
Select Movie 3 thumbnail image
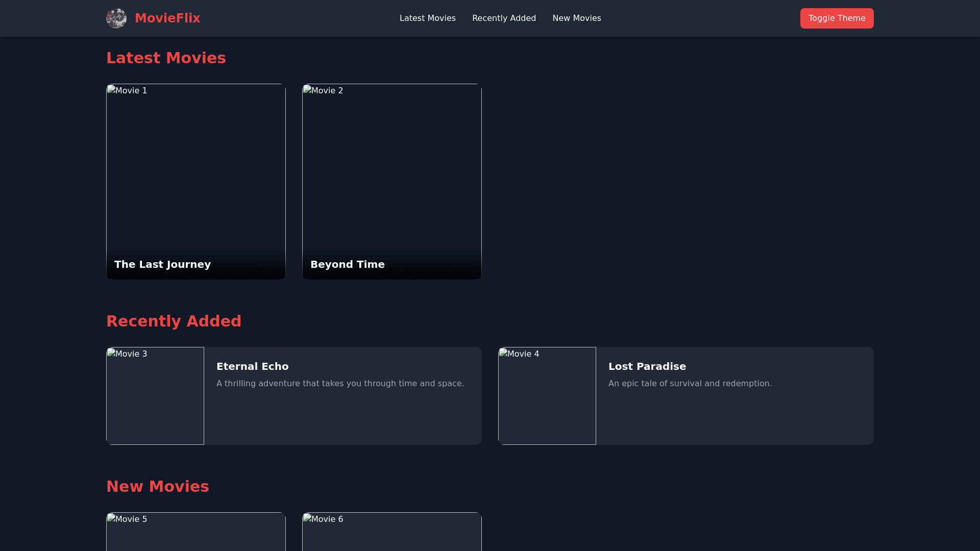(x=155, y=396)
